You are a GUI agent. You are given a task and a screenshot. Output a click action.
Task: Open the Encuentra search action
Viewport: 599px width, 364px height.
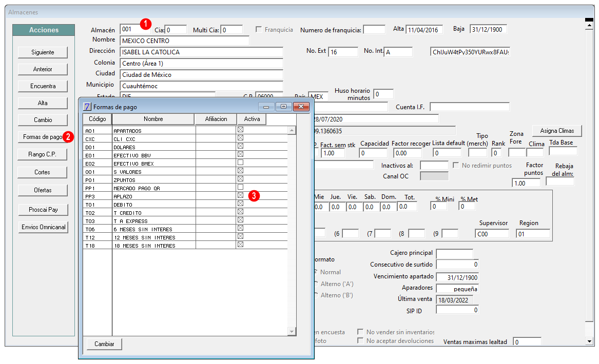(43, 86)
